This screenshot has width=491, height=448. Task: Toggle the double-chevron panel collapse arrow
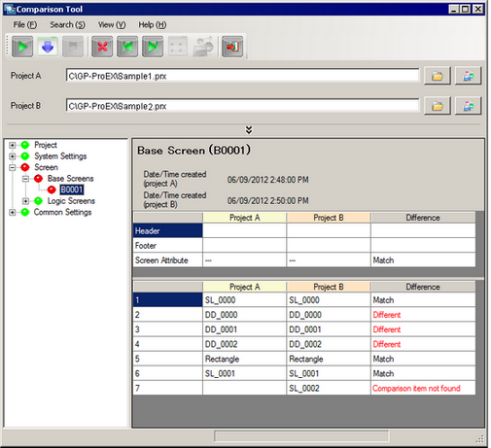(x=249, y=130)
